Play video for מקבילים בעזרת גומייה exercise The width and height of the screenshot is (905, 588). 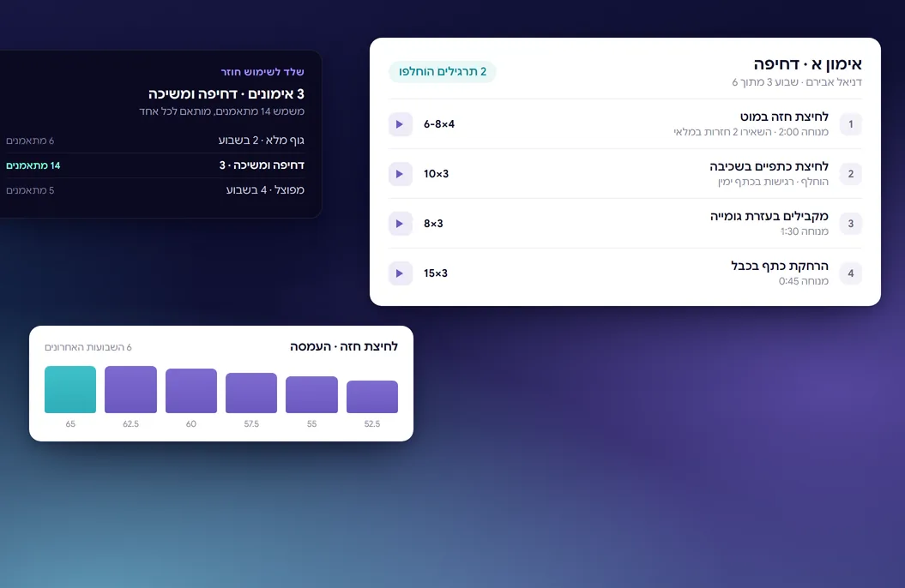click(400, 224)
